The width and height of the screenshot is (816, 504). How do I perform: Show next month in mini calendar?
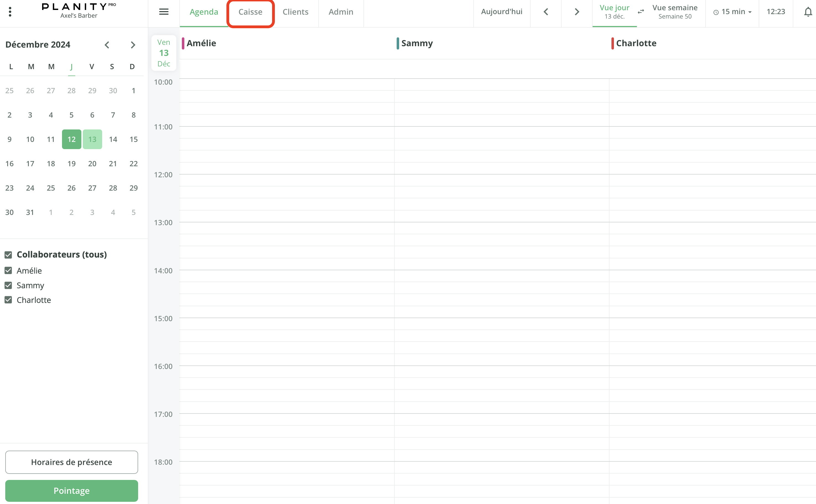point(133,45)
